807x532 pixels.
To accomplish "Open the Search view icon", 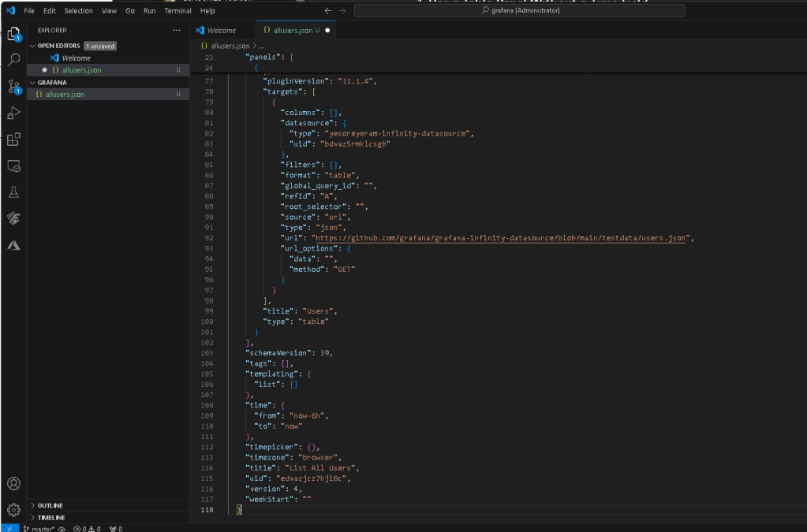I will click(14, 60).
